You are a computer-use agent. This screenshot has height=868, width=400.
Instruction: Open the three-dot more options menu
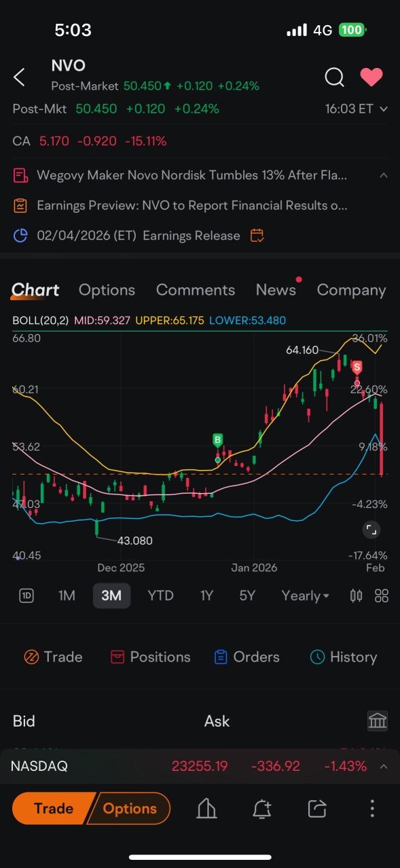coord(372,808)
